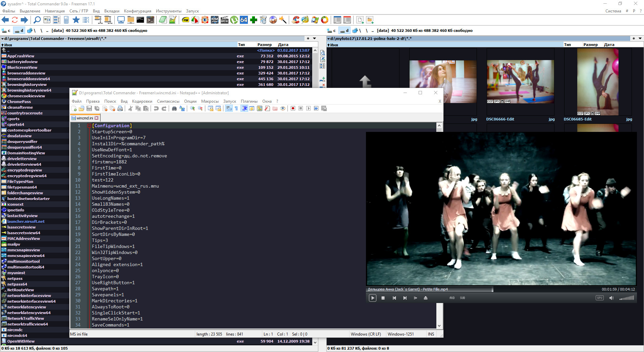Image resolution: width=644 pixels, height=352 pixels.
Task: Click the Дата column header in right panel
Action: click(x=609, y=45)
